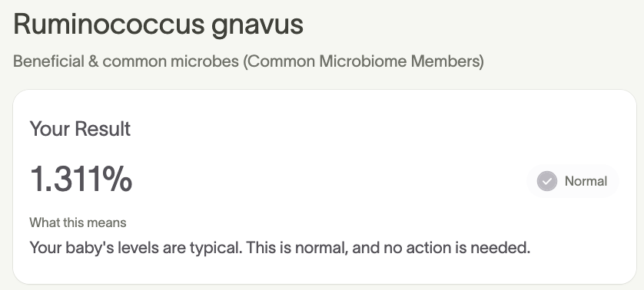
Task: Click the Ruminococcus word in the heading
Action: (109, 24)
